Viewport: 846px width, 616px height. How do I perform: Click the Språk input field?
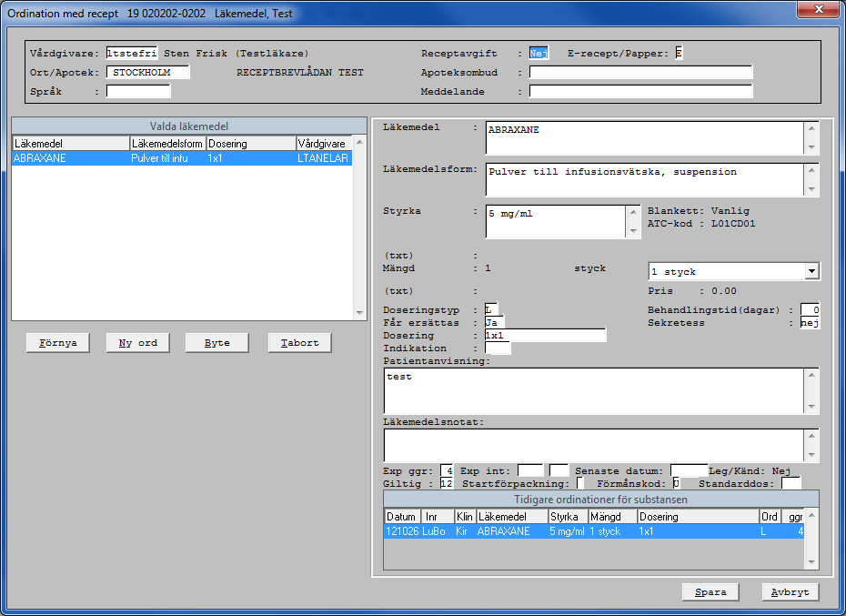click(x=138, y=92)
